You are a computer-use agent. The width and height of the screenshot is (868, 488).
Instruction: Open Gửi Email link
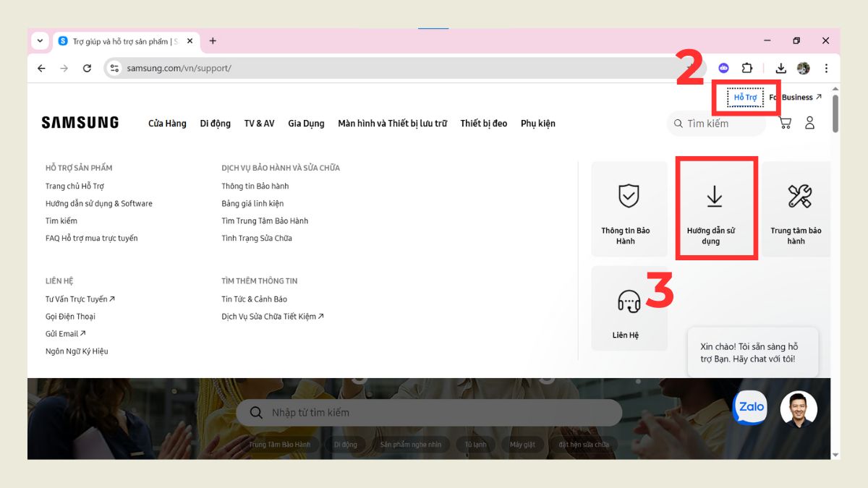(66, 334)
